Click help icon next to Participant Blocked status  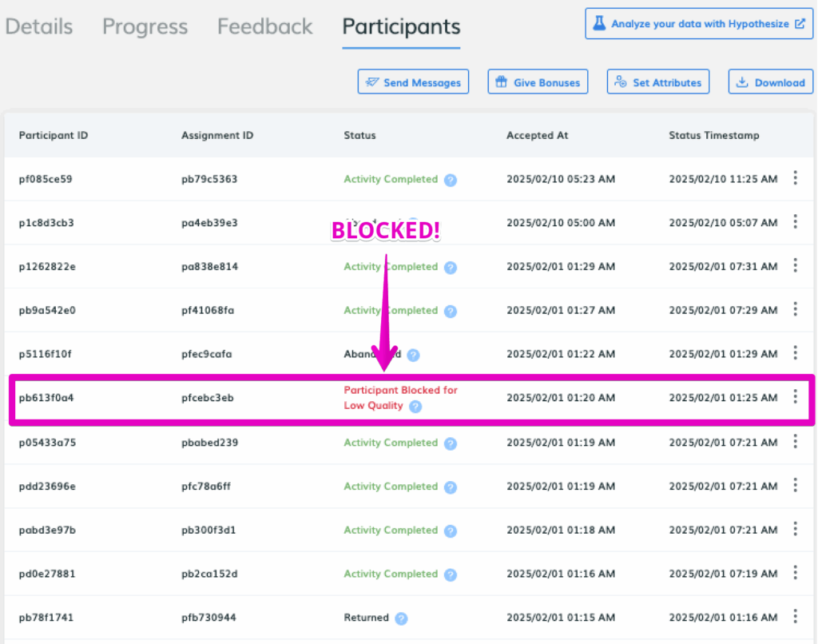point(415,407)
